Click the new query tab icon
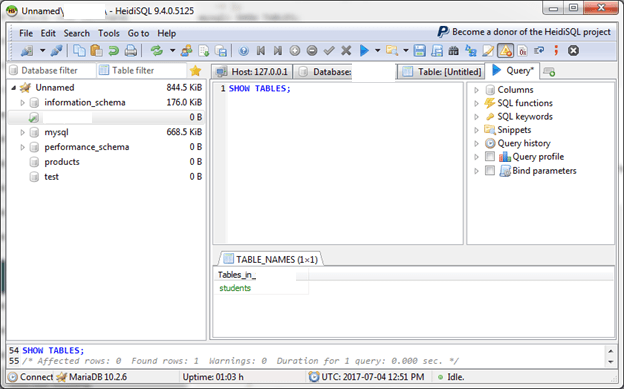The height and width of the screenshot is (389, 624). pos(549,72)
